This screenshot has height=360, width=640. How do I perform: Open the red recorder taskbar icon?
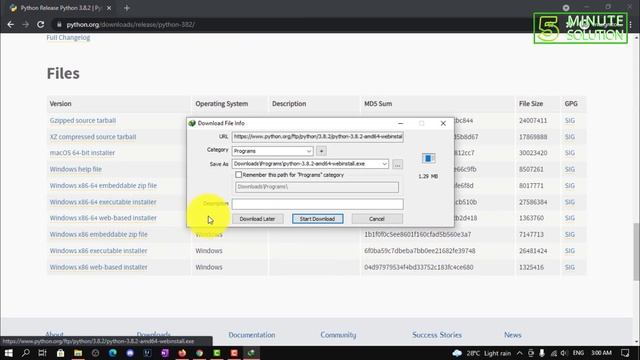[234, 353]
